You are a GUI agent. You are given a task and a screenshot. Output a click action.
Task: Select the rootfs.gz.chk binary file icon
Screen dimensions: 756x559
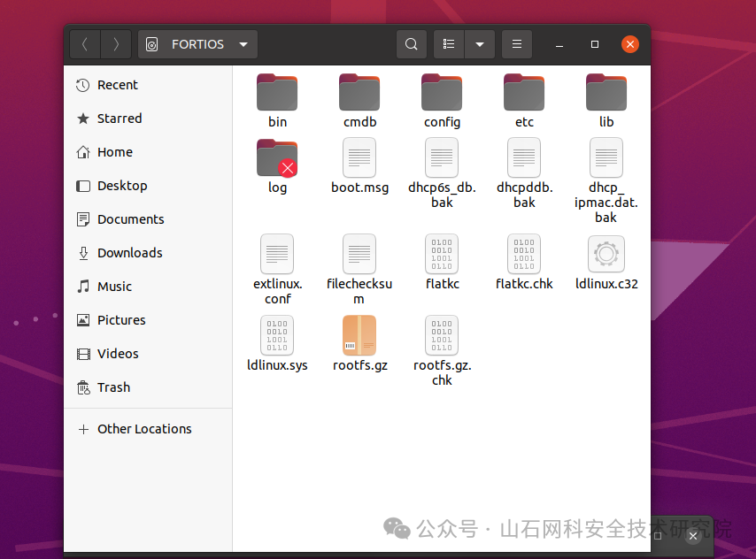tap(442, 335)
